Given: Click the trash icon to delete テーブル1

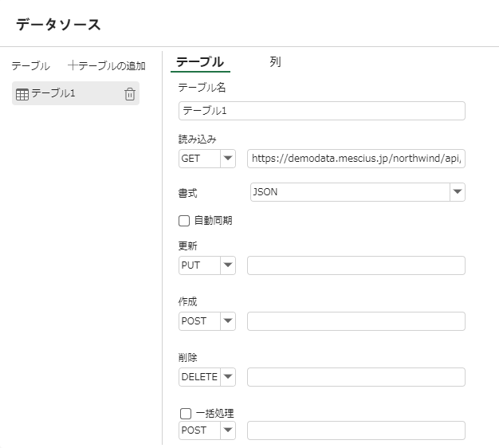Looking at the screenshot, I should 130,94.
